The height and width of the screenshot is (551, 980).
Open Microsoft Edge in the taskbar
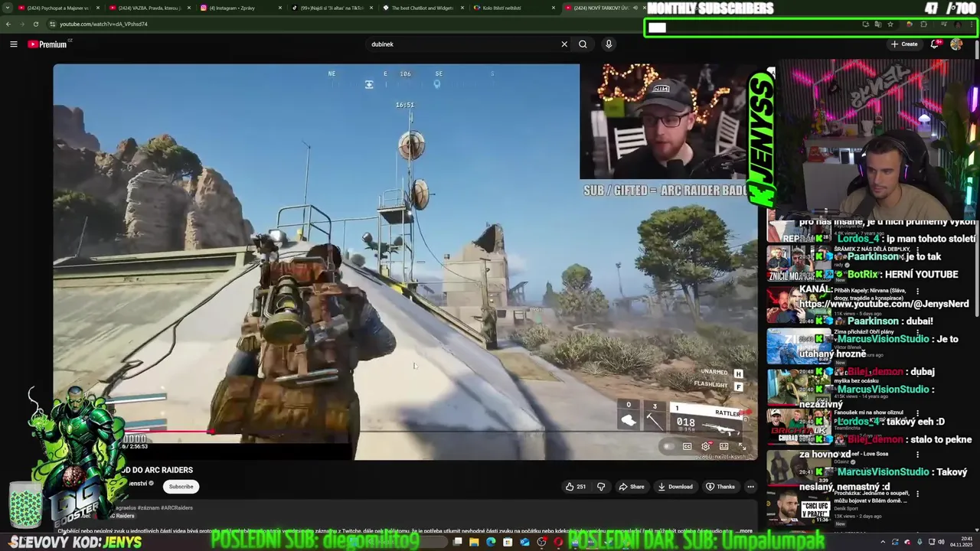(491, 542)
